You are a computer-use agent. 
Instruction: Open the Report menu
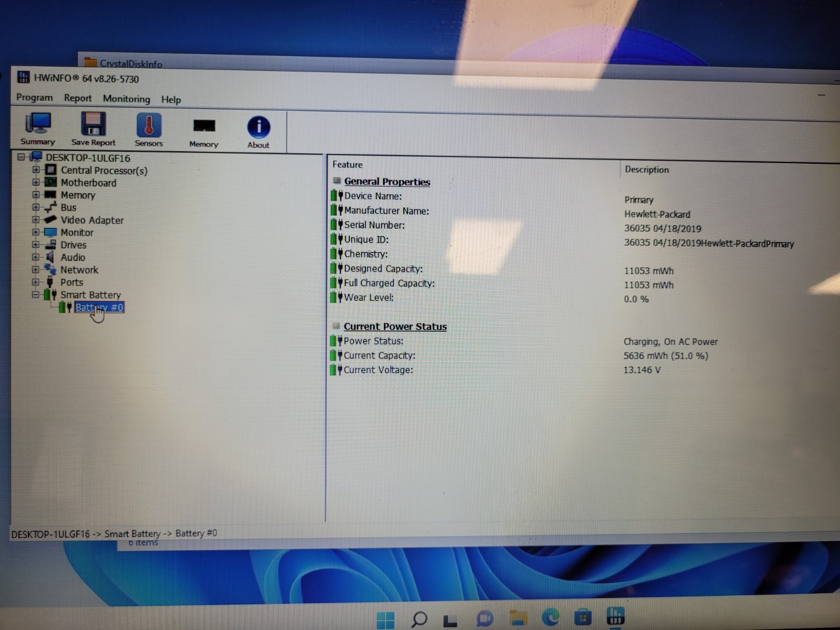[78, 98]
